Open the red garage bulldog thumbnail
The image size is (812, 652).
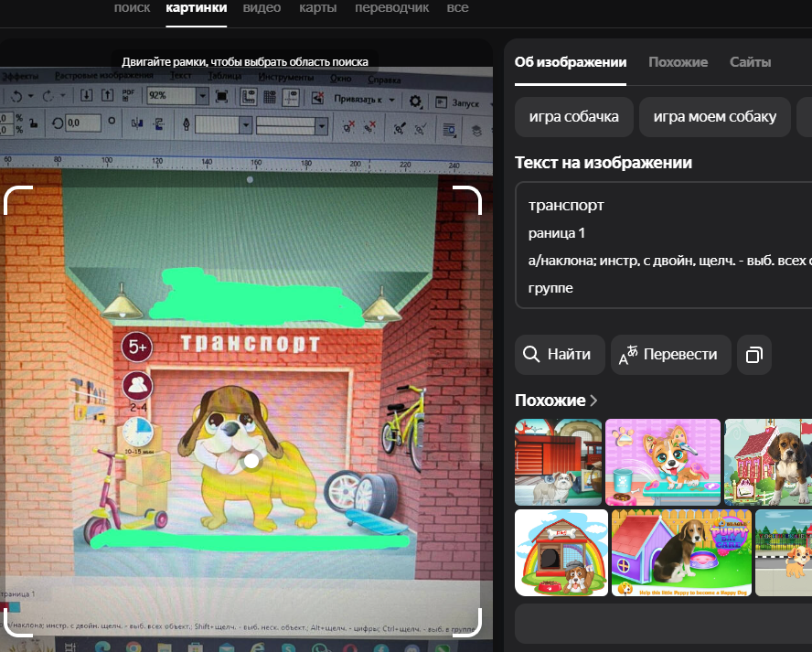[x=558, y=462]
